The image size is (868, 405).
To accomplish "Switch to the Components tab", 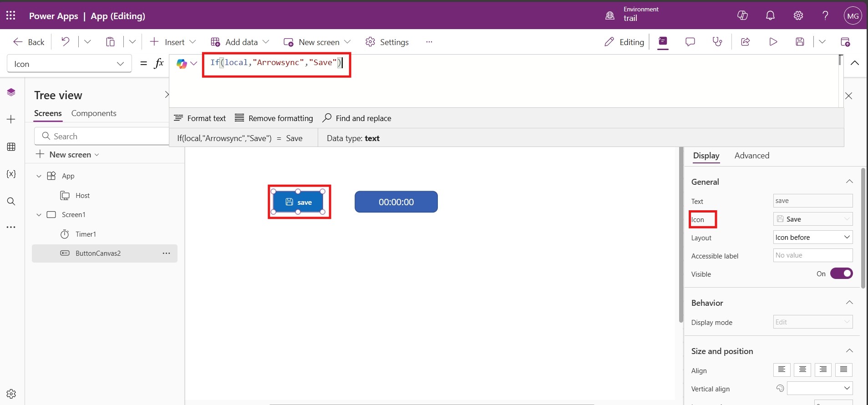I will [94, 113].
